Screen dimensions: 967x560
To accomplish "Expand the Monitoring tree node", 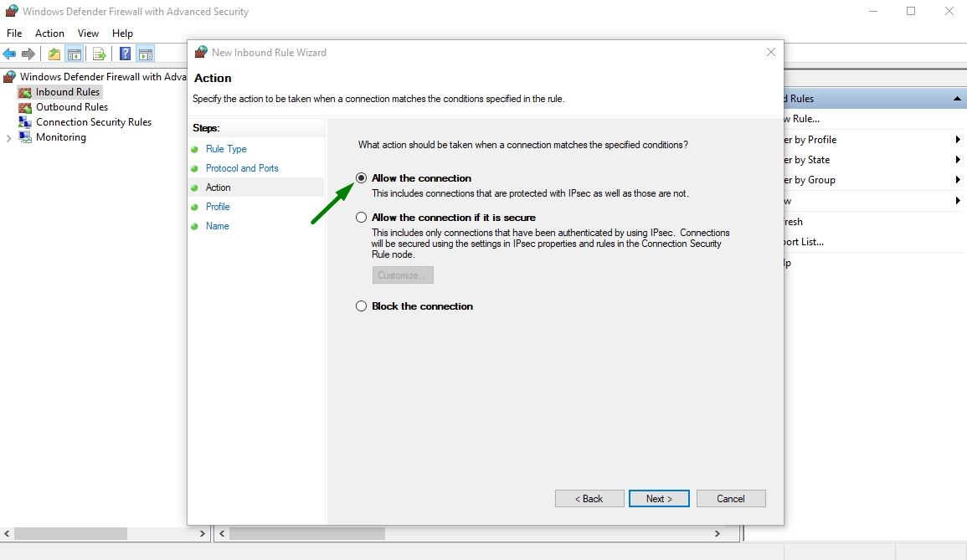I will click(8, 137).
